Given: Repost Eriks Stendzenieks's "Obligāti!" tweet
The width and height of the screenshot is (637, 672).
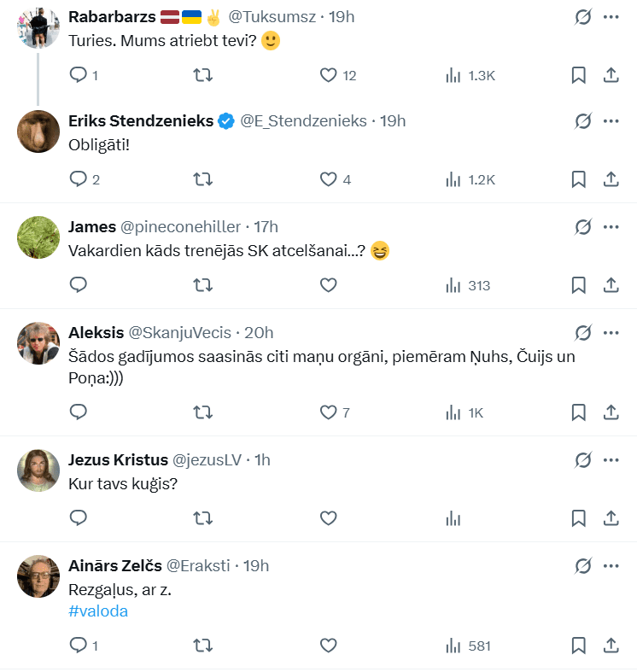Looking at the screenshot, I should point(203,179).
